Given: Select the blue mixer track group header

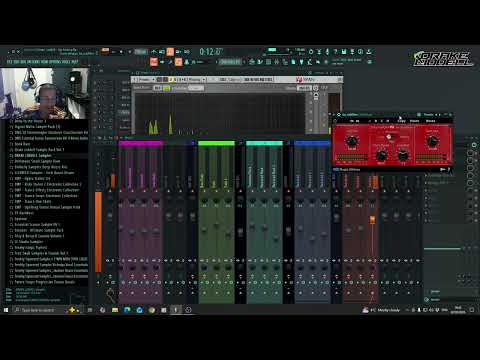Looking at the screenshot, I should click(x=312, y=143).
